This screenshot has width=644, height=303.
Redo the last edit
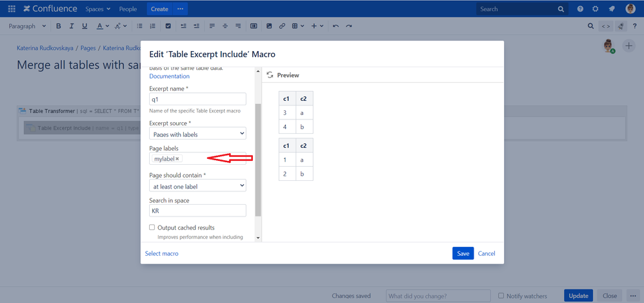(x=348, y=26)
